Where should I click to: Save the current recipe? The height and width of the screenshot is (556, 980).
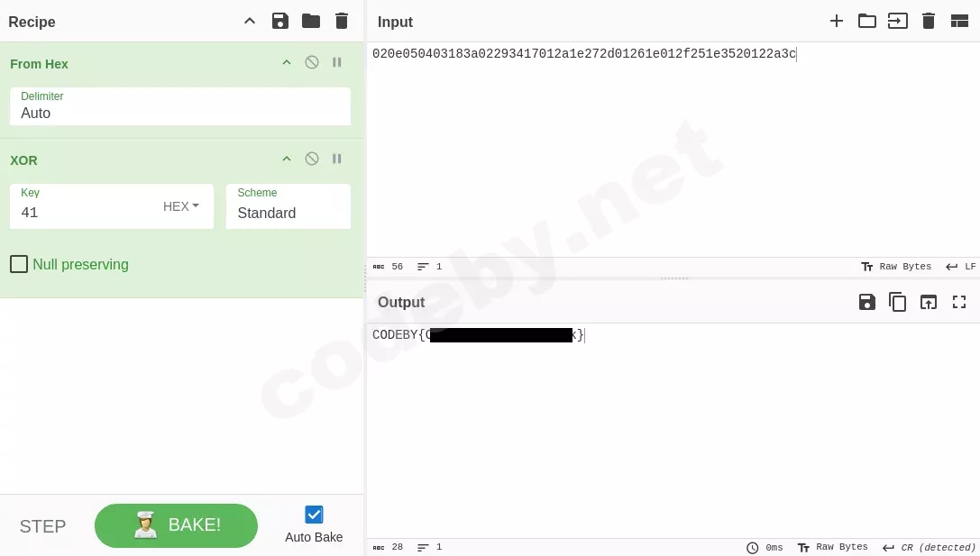[x=280, y=22]
